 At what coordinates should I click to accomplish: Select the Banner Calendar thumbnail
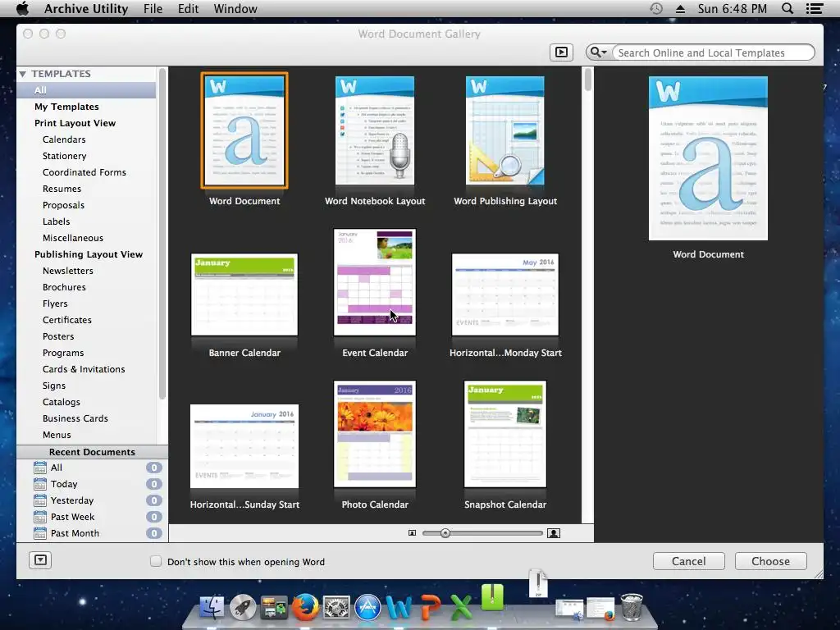tap(244, 294)
